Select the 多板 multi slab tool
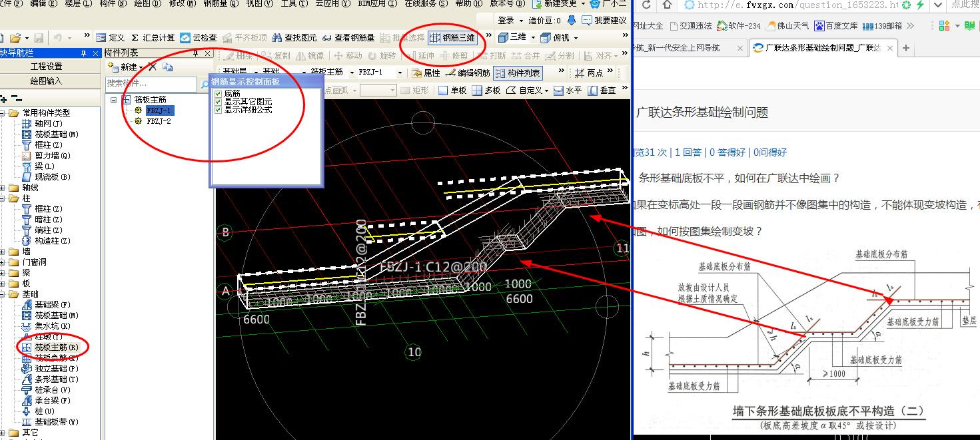The image size is (980, 440). click(486, 91)
